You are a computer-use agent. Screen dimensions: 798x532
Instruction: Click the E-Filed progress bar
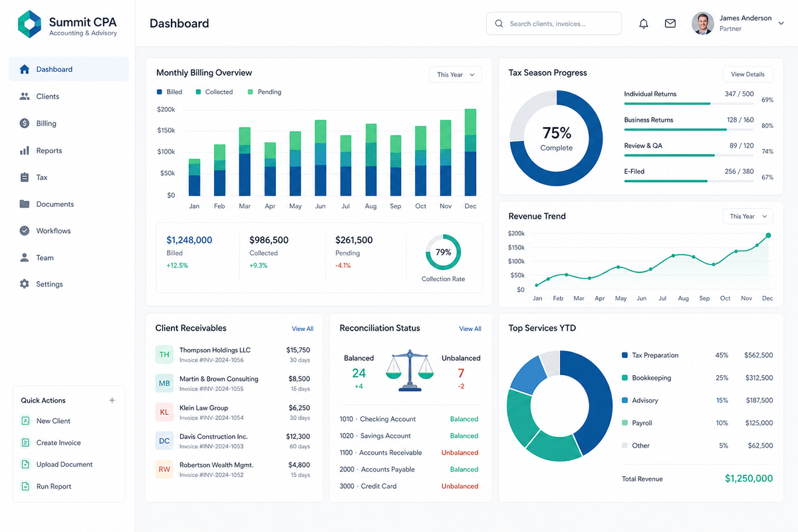(x=689, y=181)
